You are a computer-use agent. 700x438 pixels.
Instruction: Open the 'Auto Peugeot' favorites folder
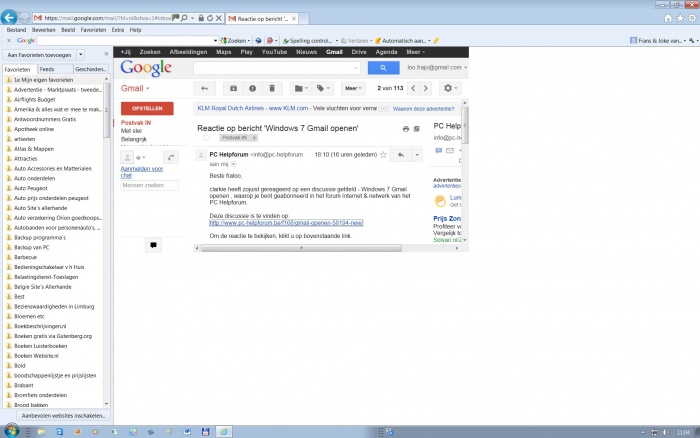pyautogui.click(x=31, y=188)
